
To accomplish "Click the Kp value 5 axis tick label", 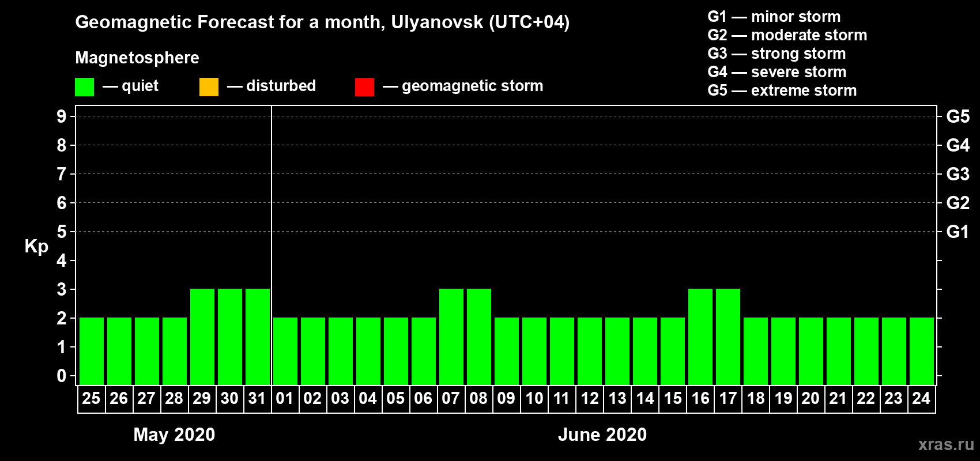I will coord(62,232).
